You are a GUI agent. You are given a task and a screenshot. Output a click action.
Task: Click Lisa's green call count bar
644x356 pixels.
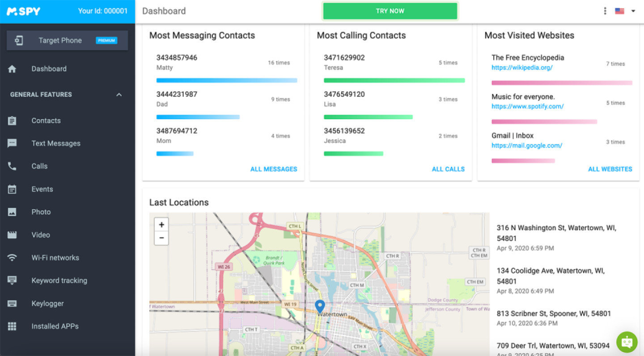point(369,117)
